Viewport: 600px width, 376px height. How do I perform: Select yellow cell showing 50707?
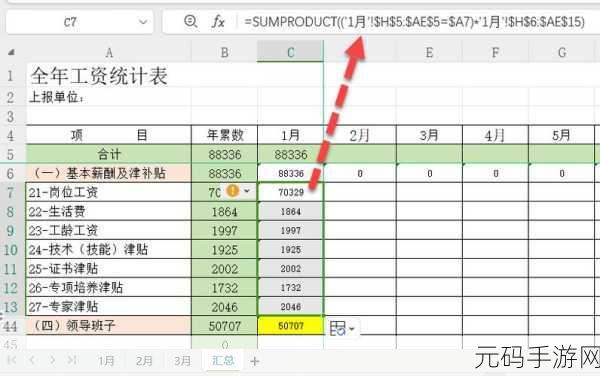[291, 326]
